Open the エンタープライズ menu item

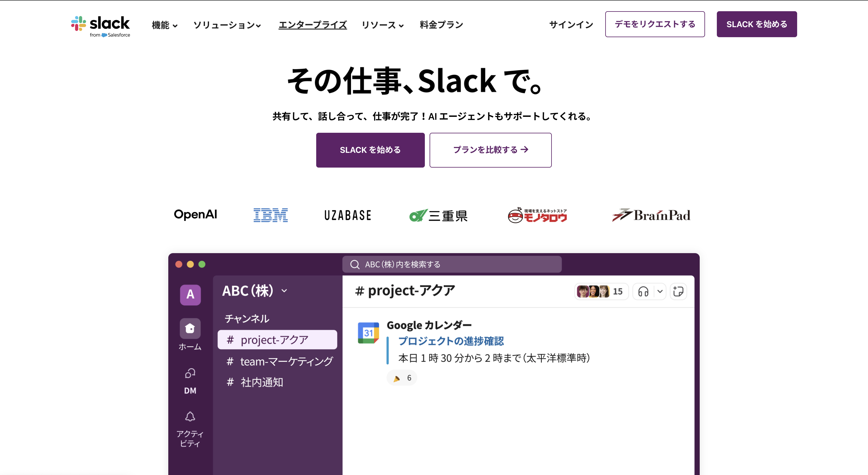312,24
